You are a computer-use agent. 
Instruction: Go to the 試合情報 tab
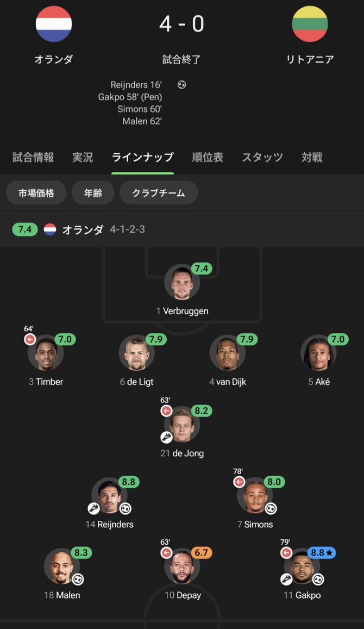pyautogui.click(x=33, y=158)
